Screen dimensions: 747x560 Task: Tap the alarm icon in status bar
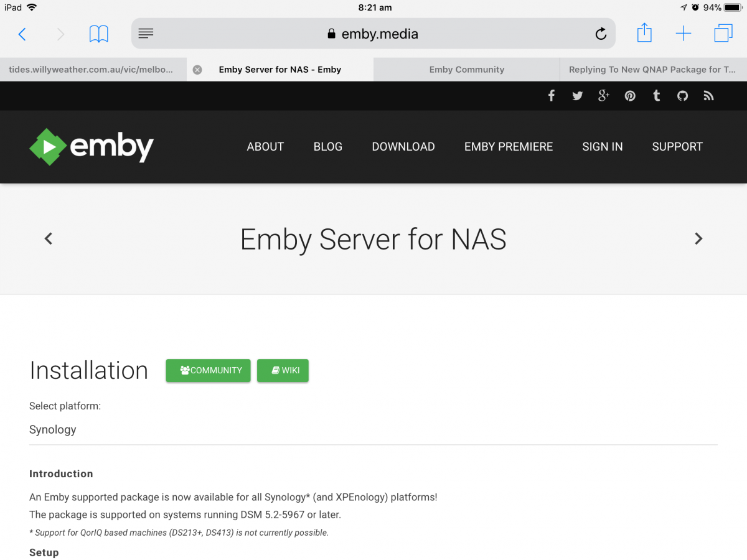(x=695, y=7)
